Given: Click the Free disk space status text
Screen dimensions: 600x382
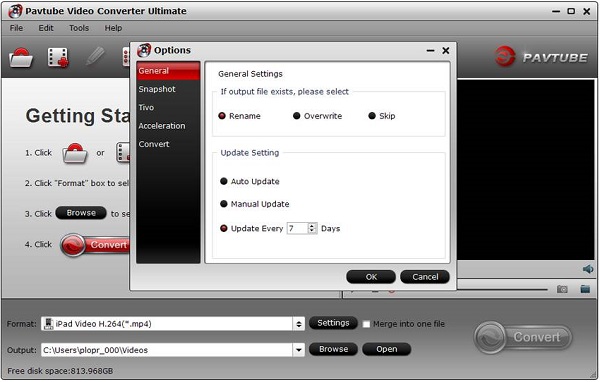Looking at the screenshot, I should (60, 371).
